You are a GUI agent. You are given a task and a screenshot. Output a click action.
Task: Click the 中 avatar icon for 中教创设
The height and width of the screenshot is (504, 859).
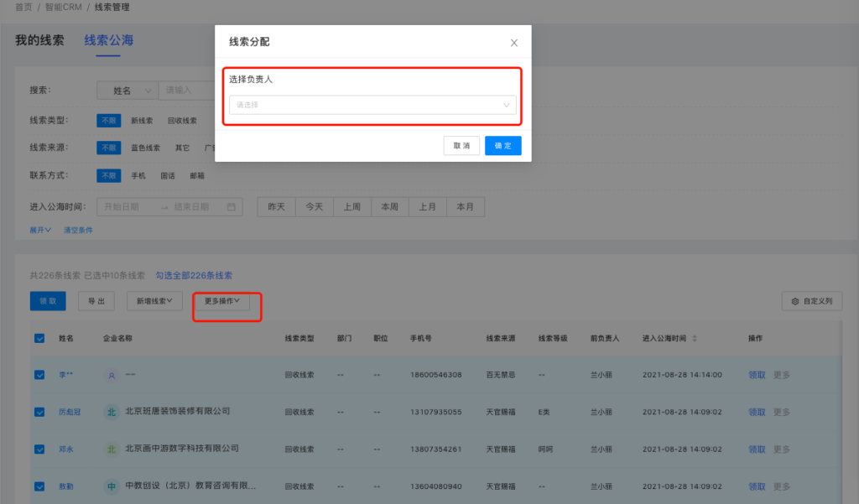pos(111,486)
